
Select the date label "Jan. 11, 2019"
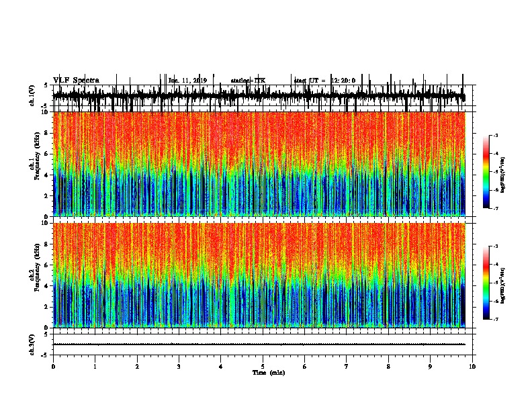(x=187, y=81)
